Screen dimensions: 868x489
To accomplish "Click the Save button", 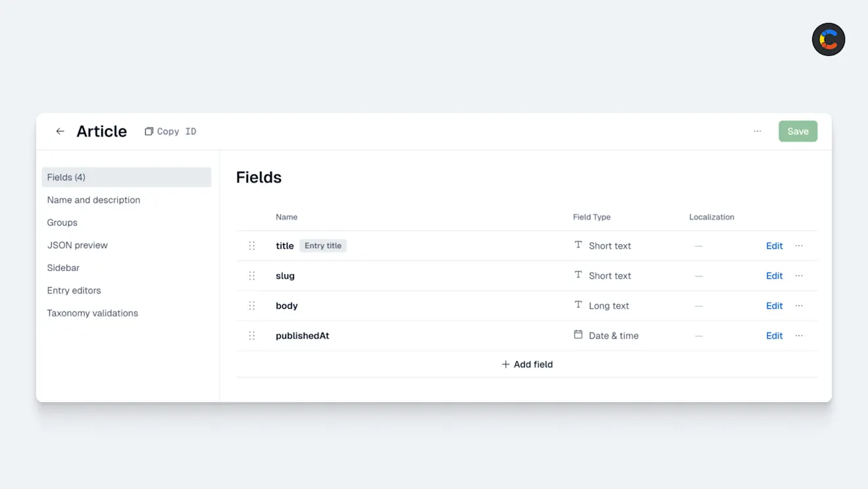I will tap(798, 131).
